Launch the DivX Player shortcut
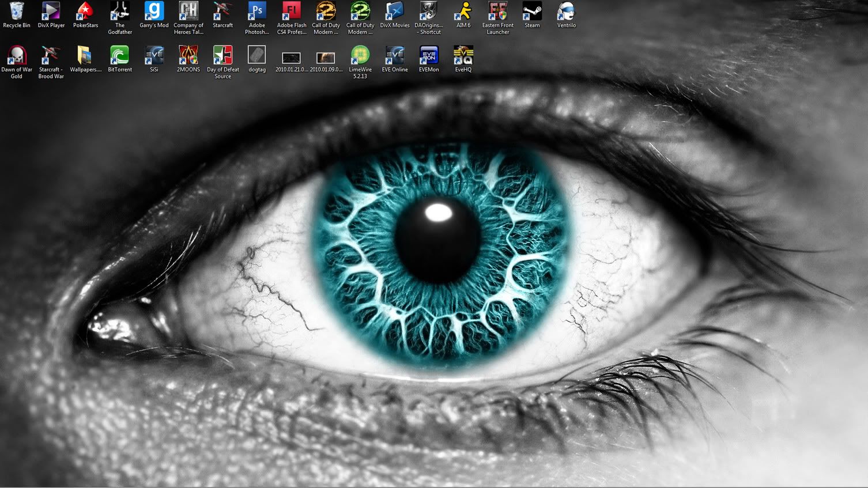Viewport: 868px width, 488px height. (51, 11)
